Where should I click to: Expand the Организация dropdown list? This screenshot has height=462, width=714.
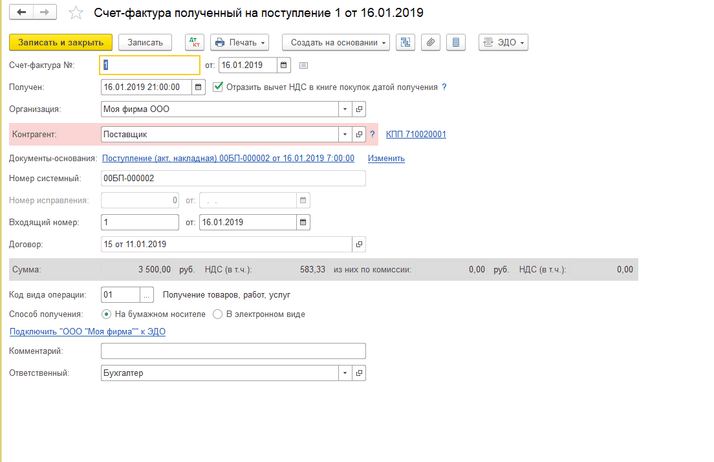pyautogui.click(x=345, y=109)
